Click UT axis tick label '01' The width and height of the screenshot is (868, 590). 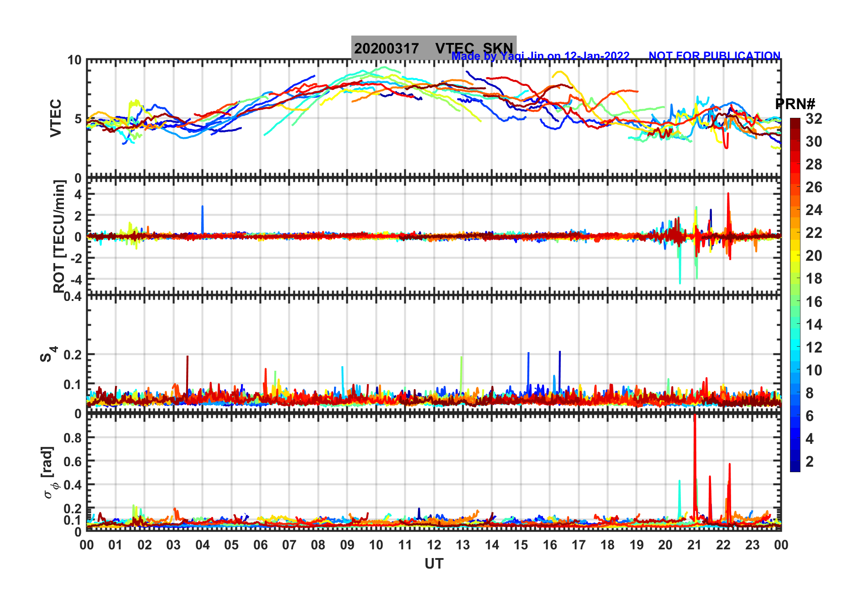(115, 545)
